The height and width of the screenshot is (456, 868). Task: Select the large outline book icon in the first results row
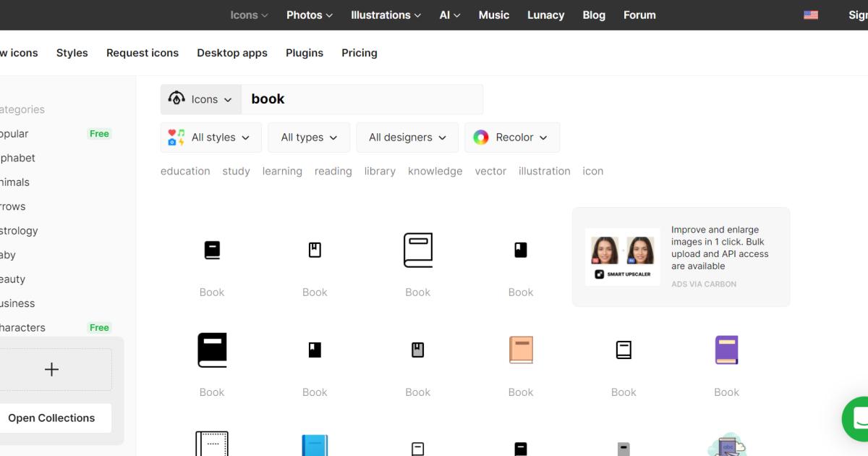pos(418,250)
